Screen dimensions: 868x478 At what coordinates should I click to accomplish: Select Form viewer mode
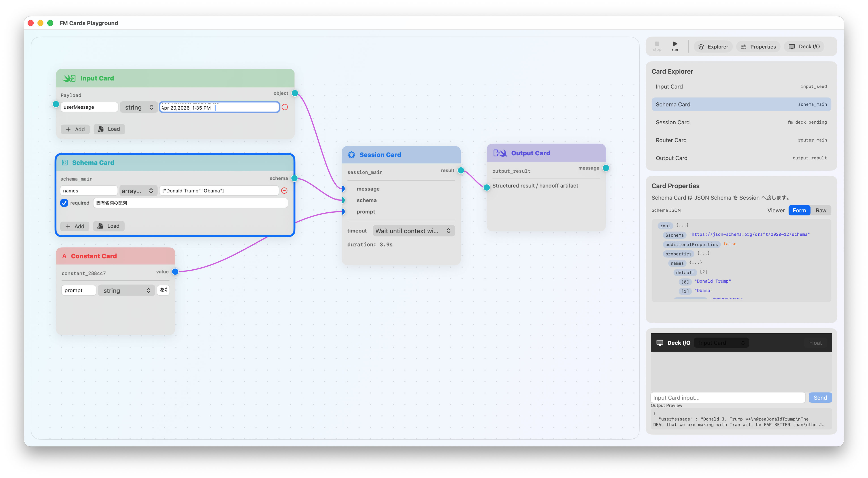(799, 211)
